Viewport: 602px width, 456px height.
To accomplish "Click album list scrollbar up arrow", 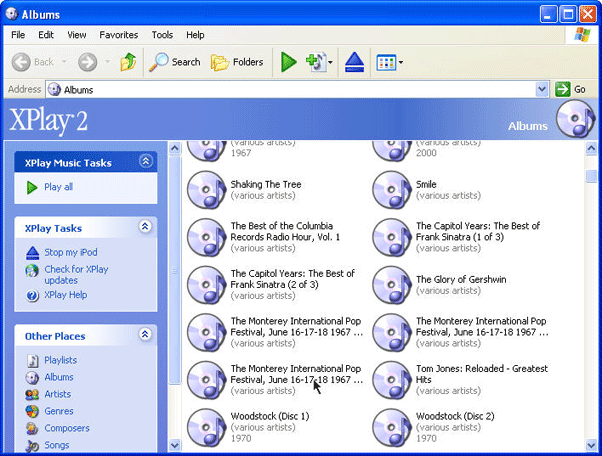I will [591, 148].
